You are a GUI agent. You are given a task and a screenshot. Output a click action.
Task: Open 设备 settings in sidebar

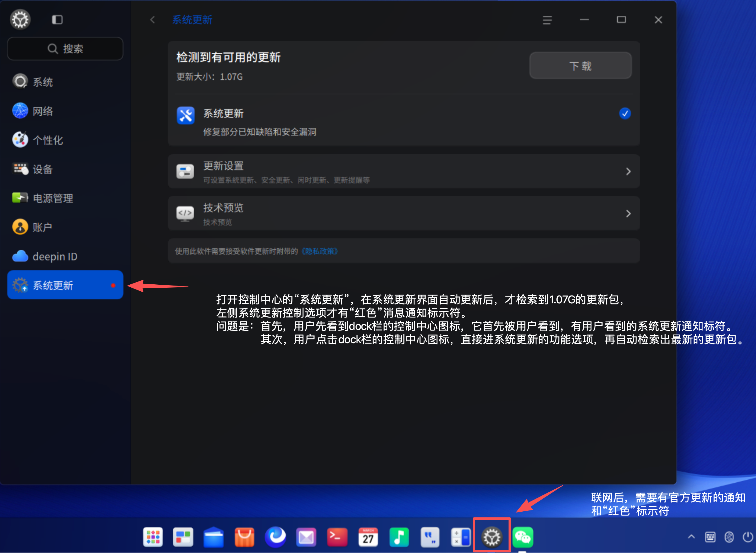coord(65,169)
